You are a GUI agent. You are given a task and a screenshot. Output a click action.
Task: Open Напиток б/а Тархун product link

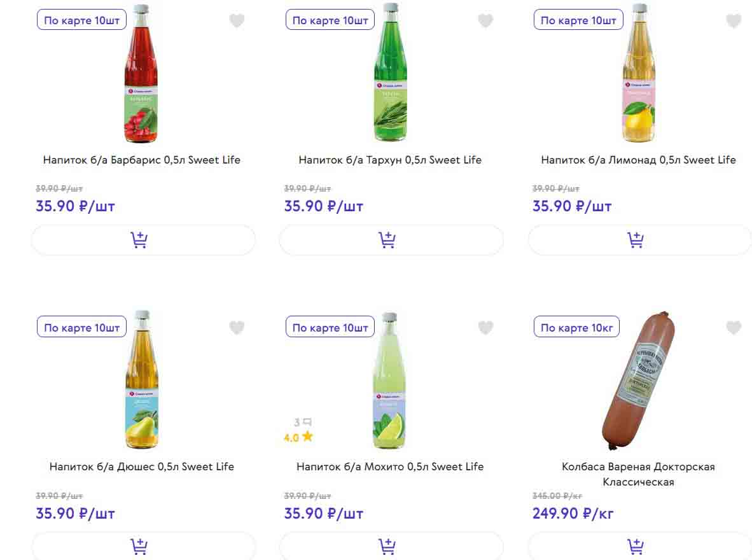(390, 160)
